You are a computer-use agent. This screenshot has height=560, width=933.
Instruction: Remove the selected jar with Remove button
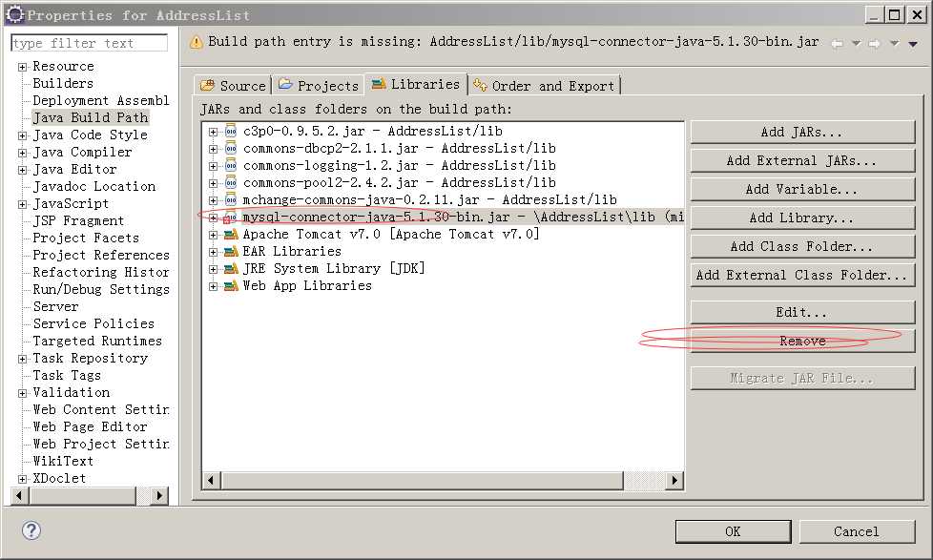[x=802, y=341]
